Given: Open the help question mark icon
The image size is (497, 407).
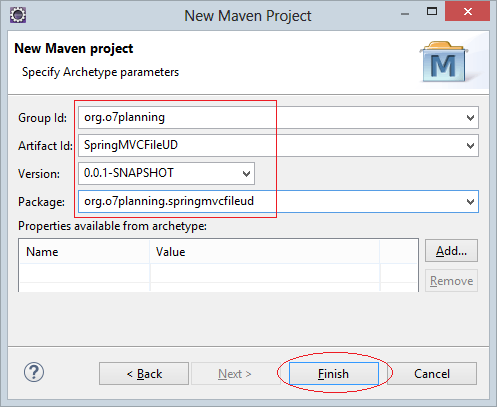Looking at the screenshot, I should [x=34, y=372].
